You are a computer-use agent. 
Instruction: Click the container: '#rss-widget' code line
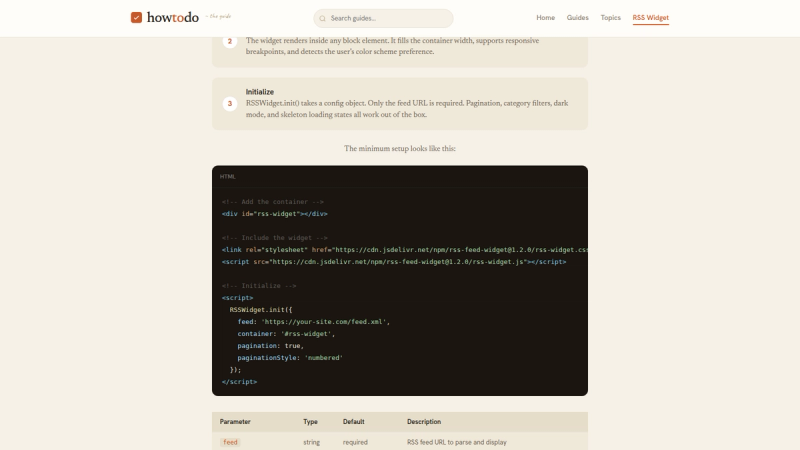click(286, 334)
